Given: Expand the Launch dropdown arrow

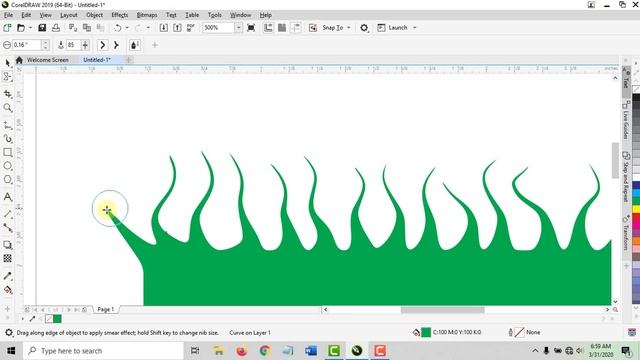Looking at the screenshot, I should [x=415, y=28].
